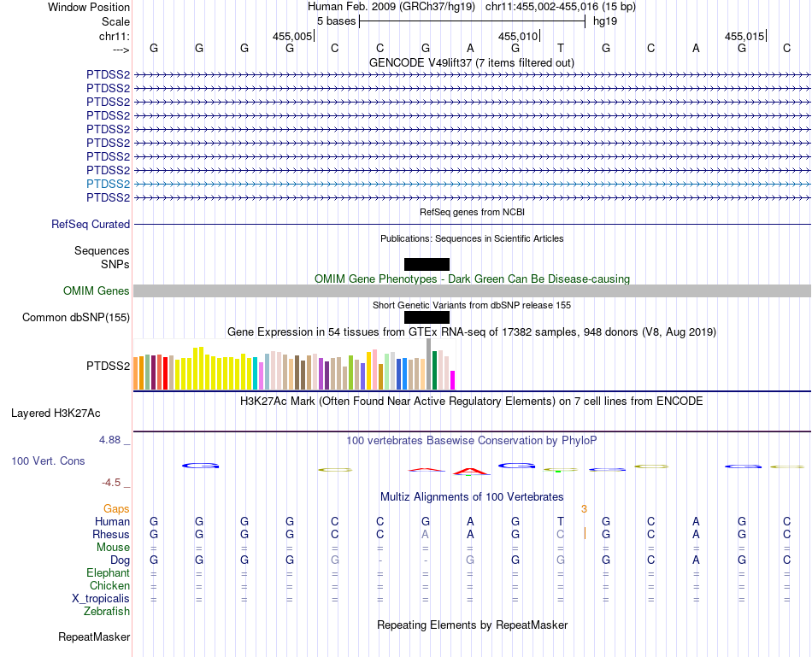Viewport: 812px width, 657px height.
Task: Click PTDSS2 label beside GTEx expression bars
Action: (108, 366)
